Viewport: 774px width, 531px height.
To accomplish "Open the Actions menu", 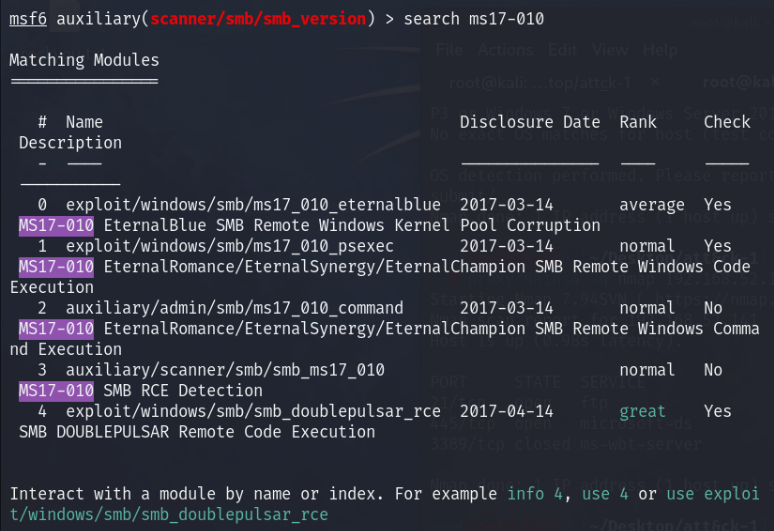I will (505, 50).
